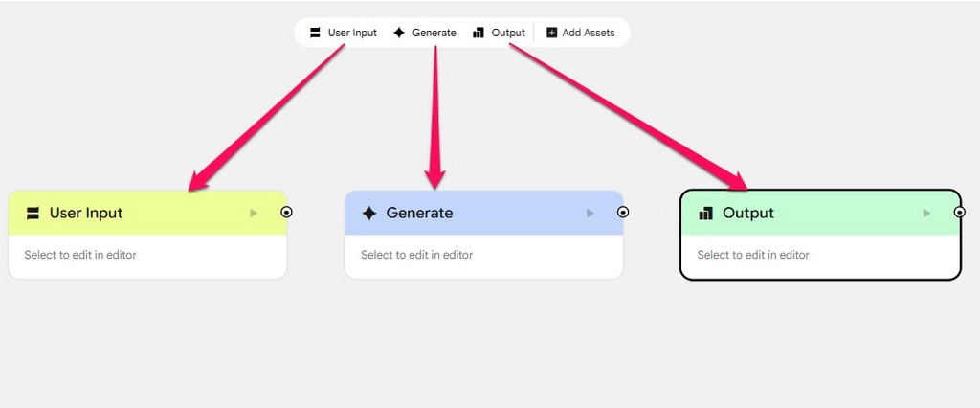Click the icon on the User Input node
The width and height of the screenshot is (980, 408).
pyautogui.click(x=33, y=213)
